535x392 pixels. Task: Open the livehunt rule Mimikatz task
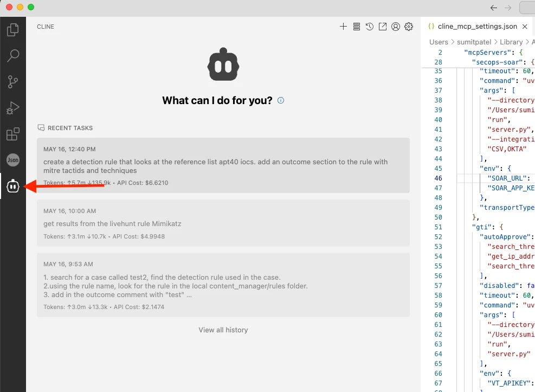pyautogui.click(x=223, y=223)
